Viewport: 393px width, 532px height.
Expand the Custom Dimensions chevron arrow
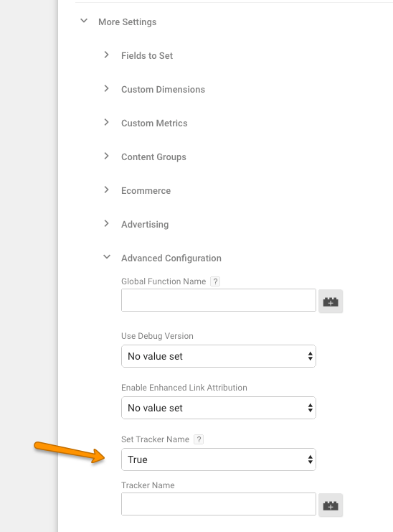pyautogui.click(x=106, y=88)
